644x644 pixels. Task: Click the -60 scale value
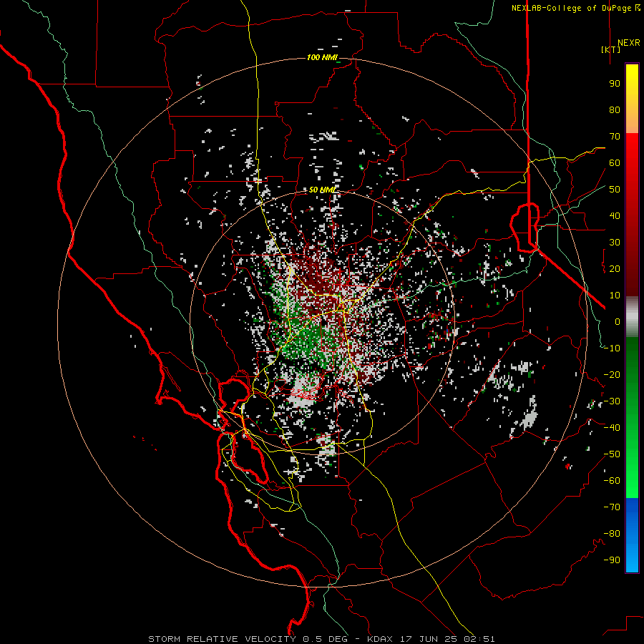coord(612,481)
